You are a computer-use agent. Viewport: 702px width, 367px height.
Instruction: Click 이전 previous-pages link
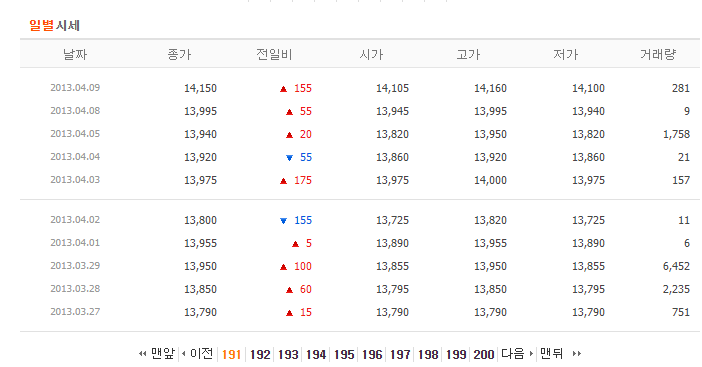coord(201,354)
